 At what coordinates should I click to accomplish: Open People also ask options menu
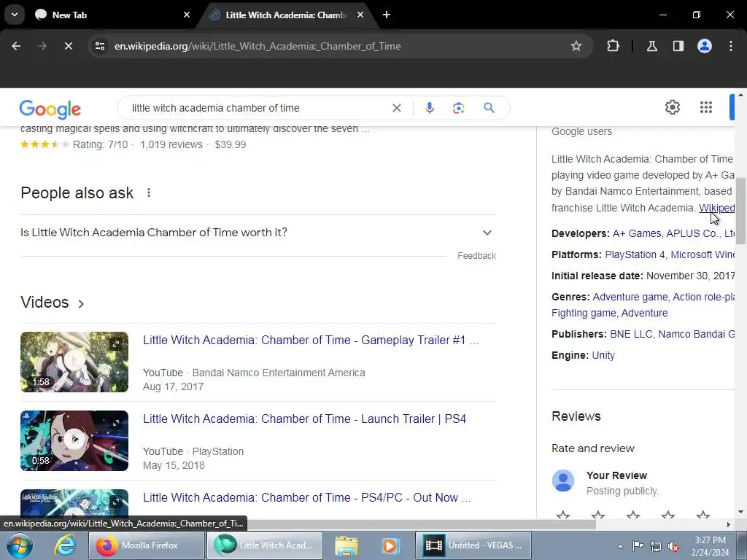[149, 192]
